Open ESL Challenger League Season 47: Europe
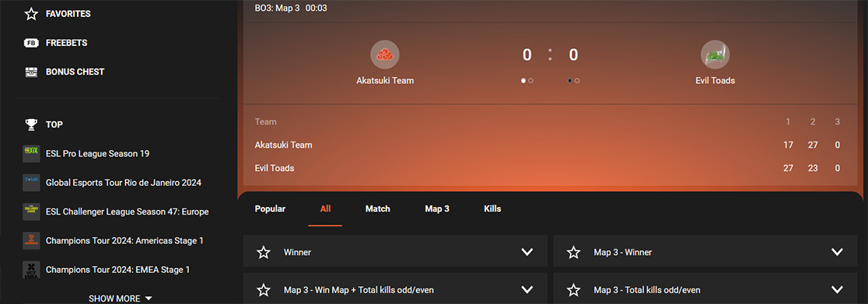This screenshot has height=304, width=868. (x=128, y=211)
